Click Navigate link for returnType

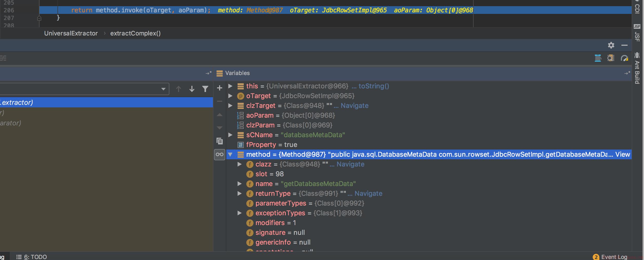tap(368, 193)
